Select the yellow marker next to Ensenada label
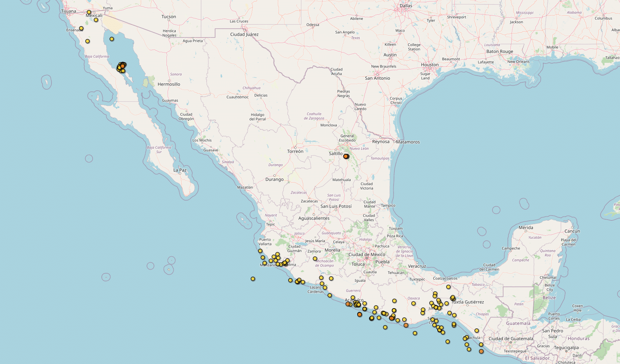This screenshot has height=364, width=620. tap(81, 28)
